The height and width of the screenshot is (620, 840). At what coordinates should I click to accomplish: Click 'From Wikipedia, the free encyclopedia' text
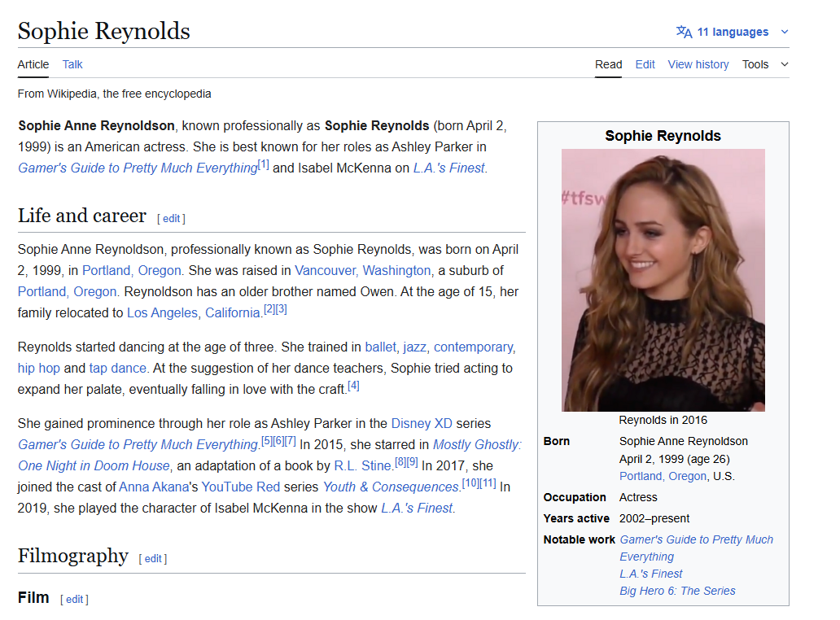tap(114, 94)
